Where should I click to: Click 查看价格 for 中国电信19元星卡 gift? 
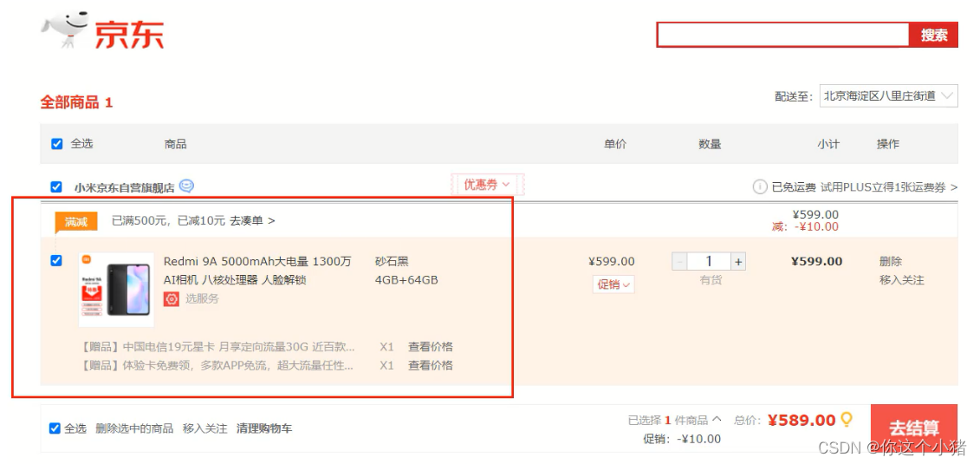pyautogui.click(x=431, y=346)
